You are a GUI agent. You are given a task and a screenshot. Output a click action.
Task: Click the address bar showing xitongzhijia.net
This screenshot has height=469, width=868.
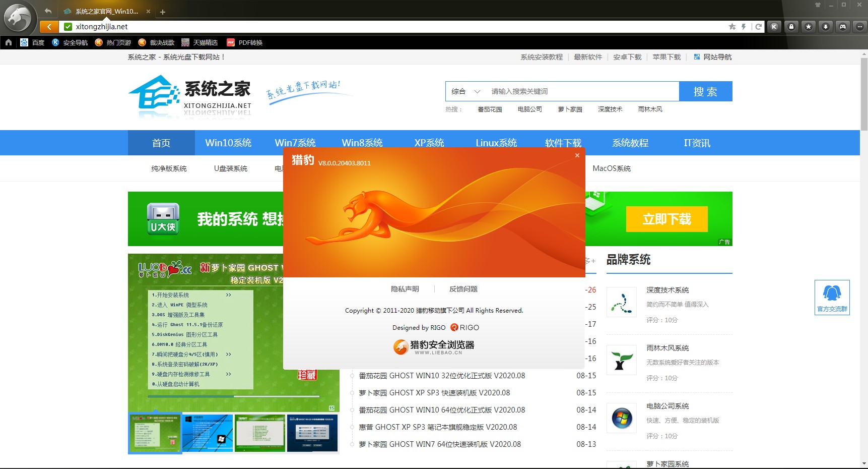[x=393, y=27]
